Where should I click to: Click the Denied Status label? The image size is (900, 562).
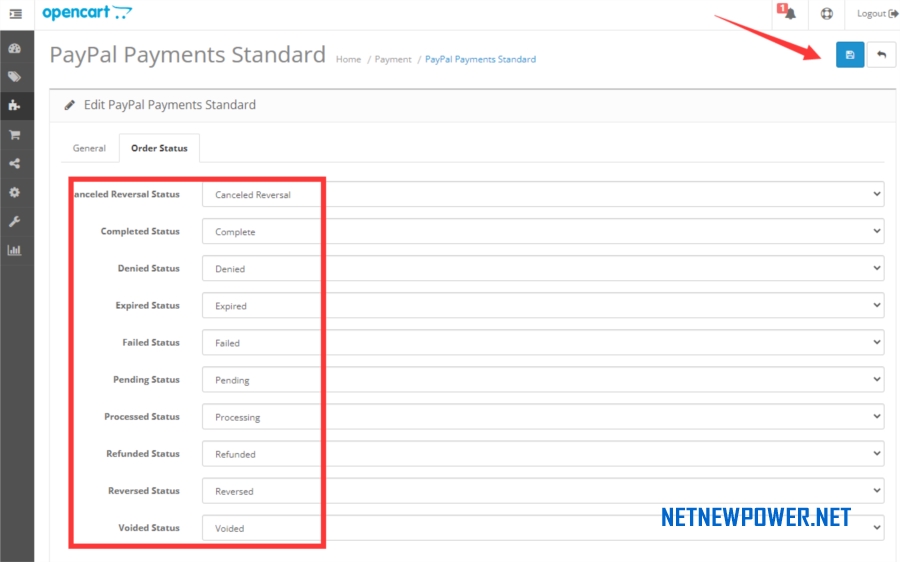pos(149,268)
